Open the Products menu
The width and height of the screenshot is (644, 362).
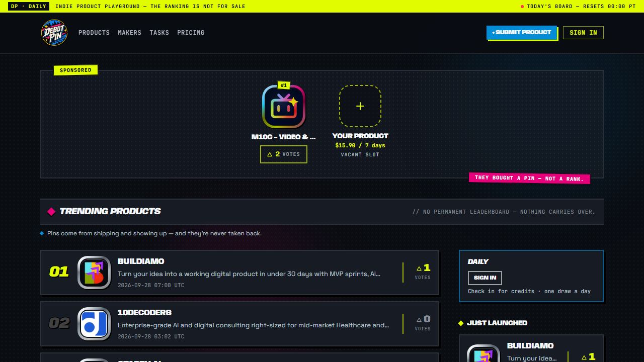click(x=94, y=33)
